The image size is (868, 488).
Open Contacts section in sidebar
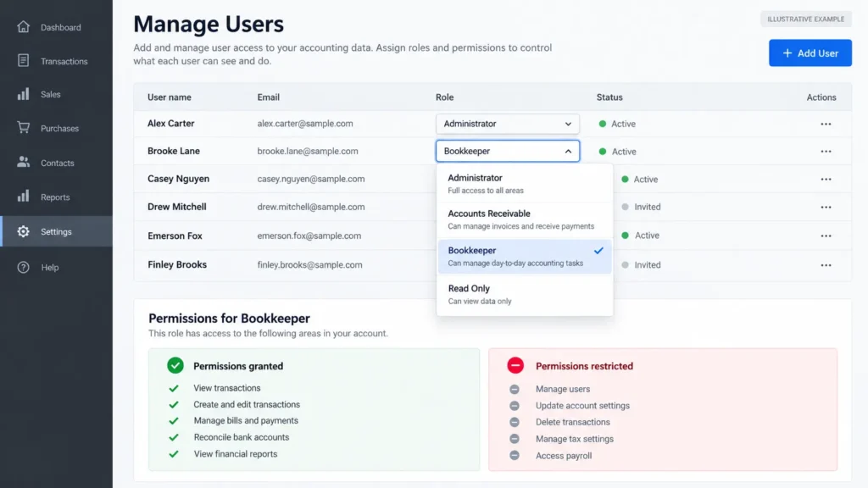click(x=56, y=163)
